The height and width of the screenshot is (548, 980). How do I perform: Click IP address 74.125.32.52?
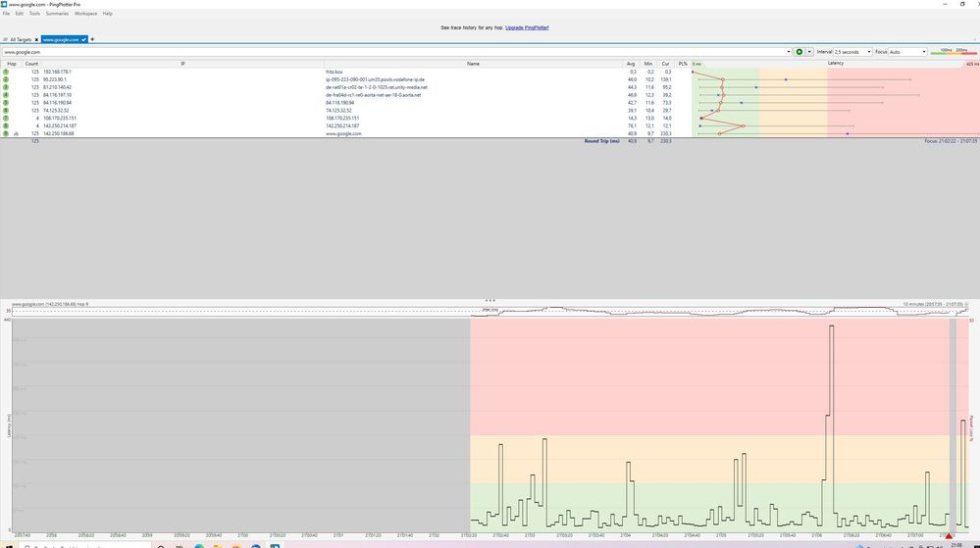56,111
